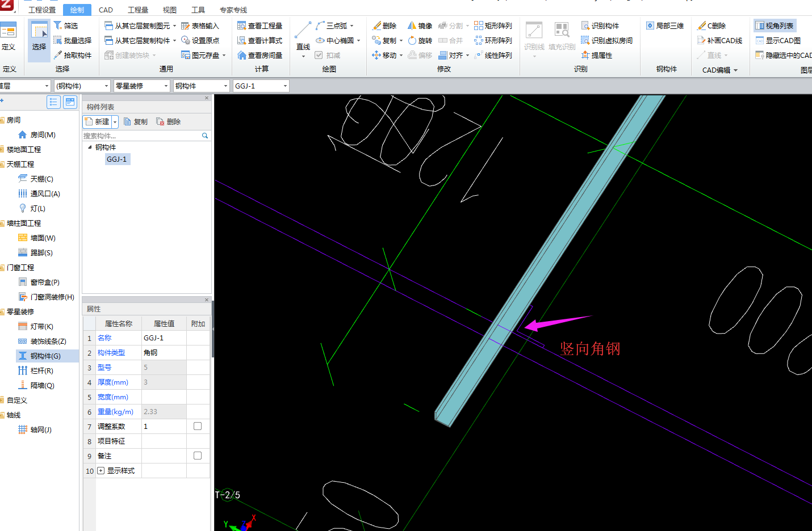
Task: Click the 拾取构件 pick component tool
Action: (x=72, y=55)
